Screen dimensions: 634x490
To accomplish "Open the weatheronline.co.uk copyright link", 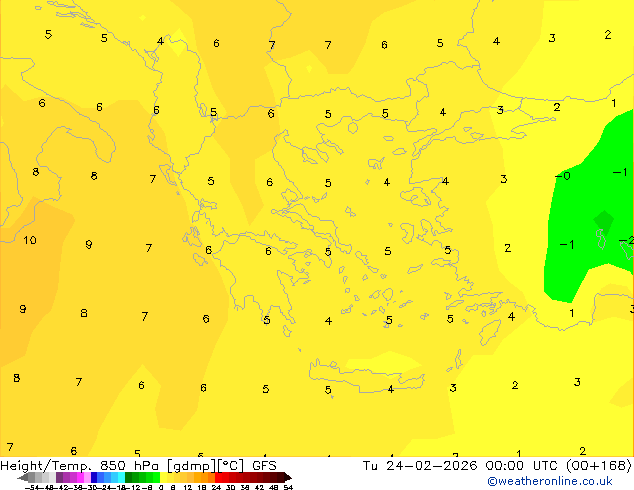I will (550, 481).
